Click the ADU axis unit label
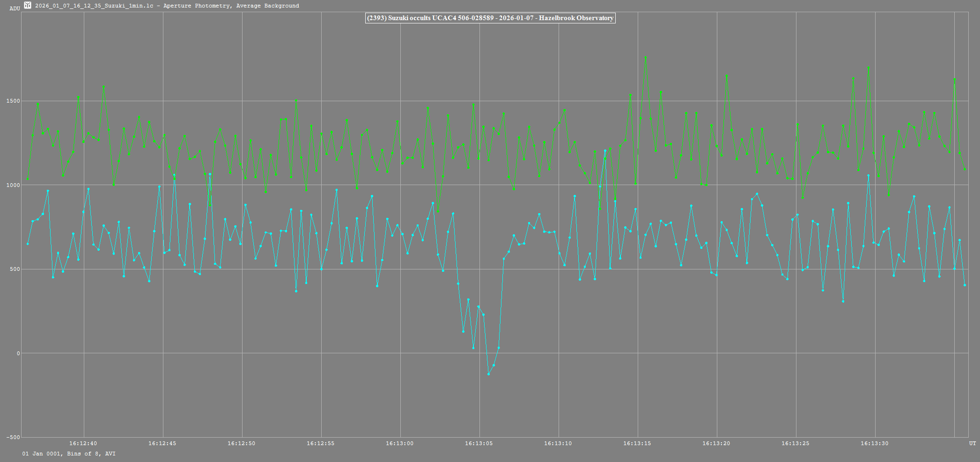This screenshot has width=980, height=462. point(15,8)
